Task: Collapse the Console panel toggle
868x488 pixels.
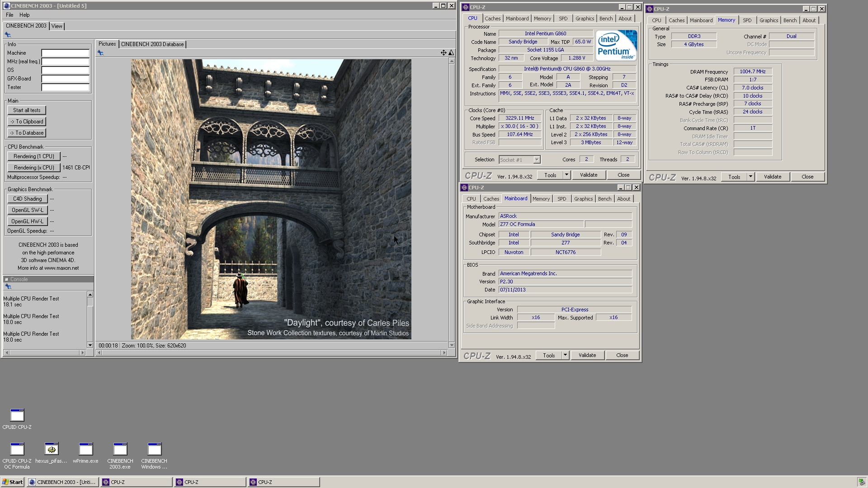Action: click(6, 279)
